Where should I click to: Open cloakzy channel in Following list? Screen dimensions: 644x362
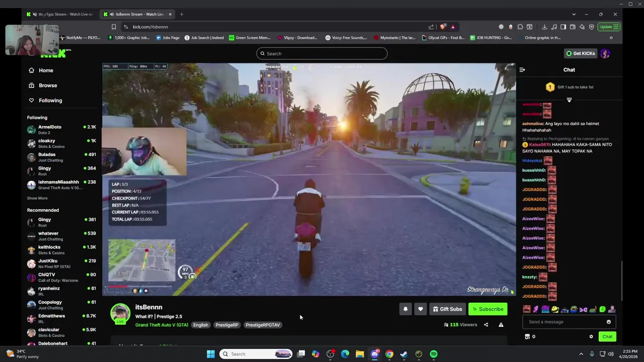61,143
